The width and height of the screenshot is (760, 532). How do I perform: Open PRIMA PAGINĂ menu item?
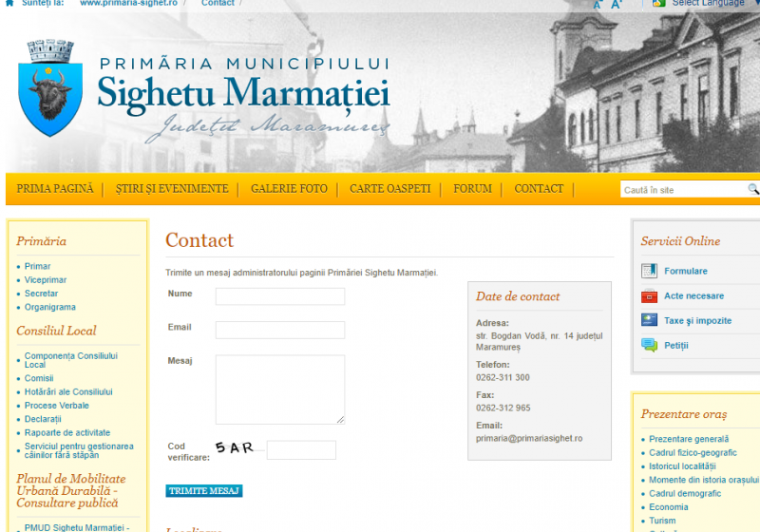(55, 188)
